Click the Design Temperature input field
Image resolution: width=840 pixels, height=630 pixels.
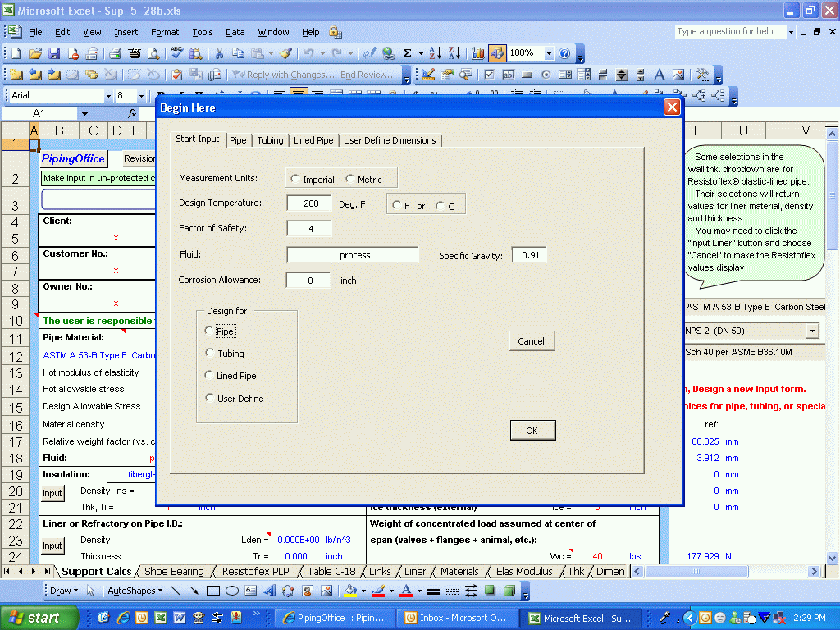[x=309, y=203]
